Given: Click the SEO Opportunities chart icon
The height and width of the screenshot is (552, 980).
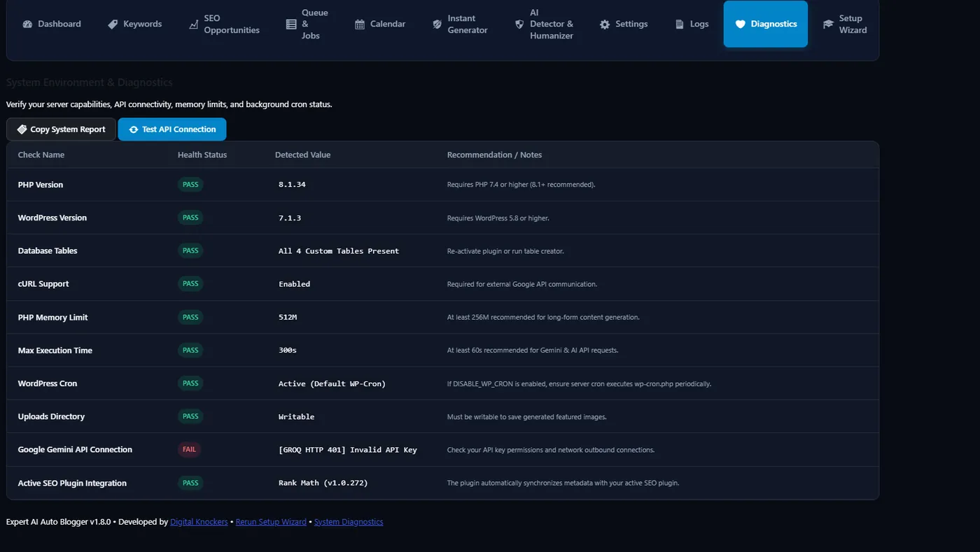Looking at the screenshot, I should tap(194, 24).
